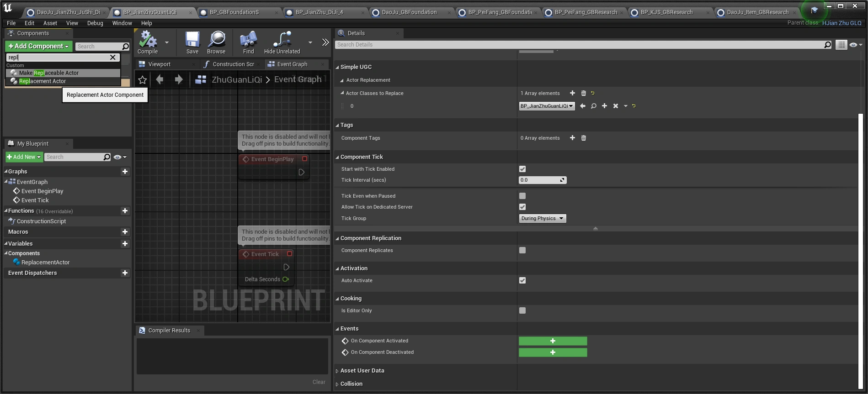Image resolution: width=868 pixels, height=394 pixels.
Task: Click the Save blueprint icon
Action: click(192, 40)
